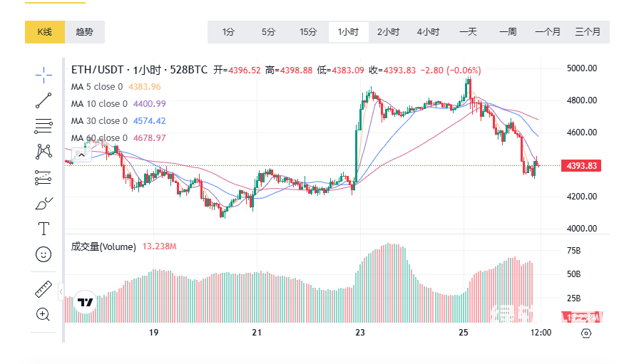634x364 pixels.
Task: Select the 4小时 timeframe
Action: (428, 32)
